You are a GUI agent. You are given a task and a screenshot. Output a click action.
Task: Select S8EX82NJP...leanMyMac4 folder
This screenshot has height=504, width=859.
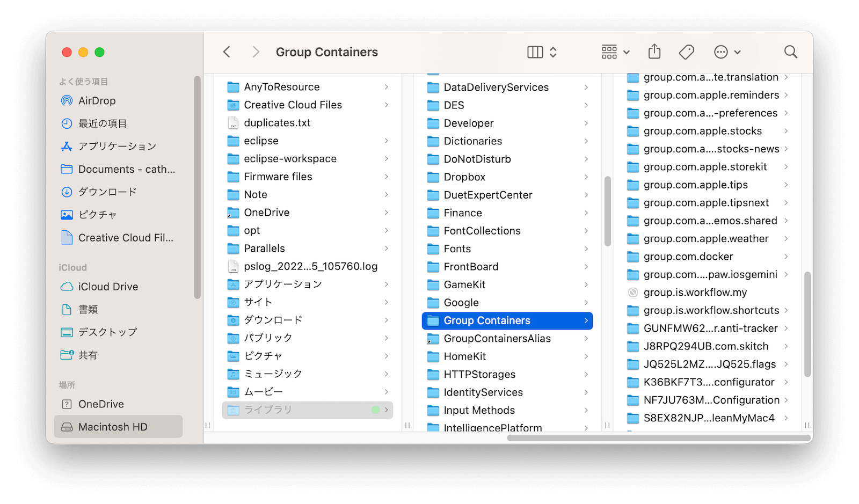[707, 418]
